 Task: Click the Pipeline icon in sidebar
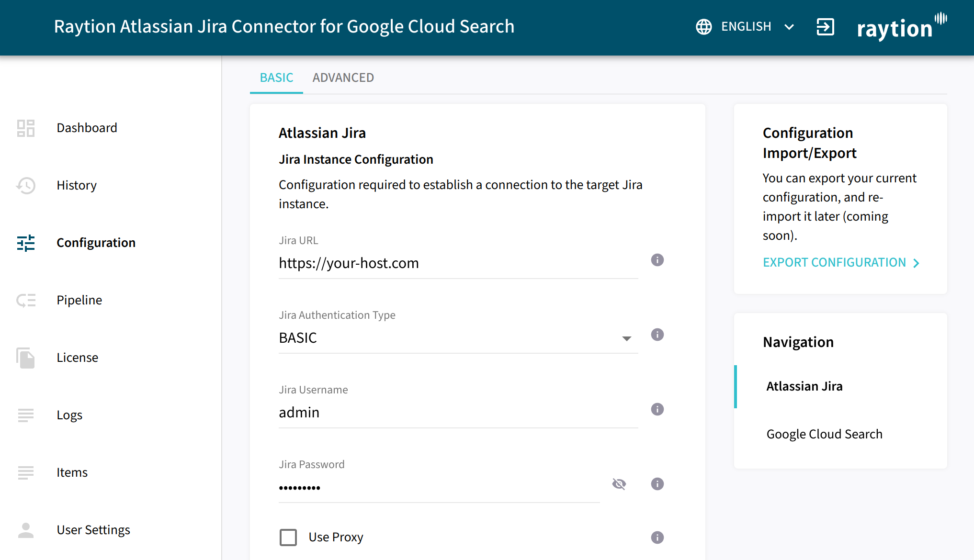coord(26,300)
